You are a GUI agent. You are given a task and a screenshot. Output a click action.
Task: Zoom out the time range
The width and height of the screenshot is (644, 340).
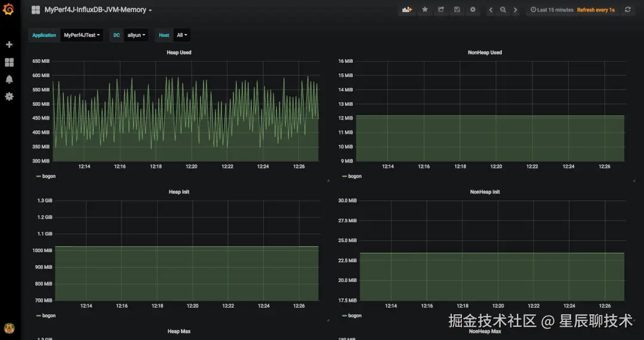[x=503, y=10]
